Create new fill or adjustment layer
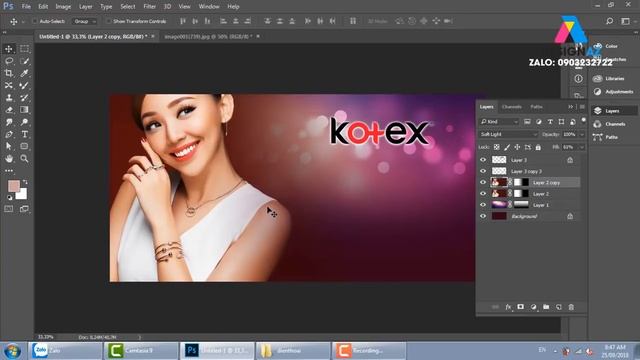The width and height of the screenshot is (640, 360). (x=533, y=307)
